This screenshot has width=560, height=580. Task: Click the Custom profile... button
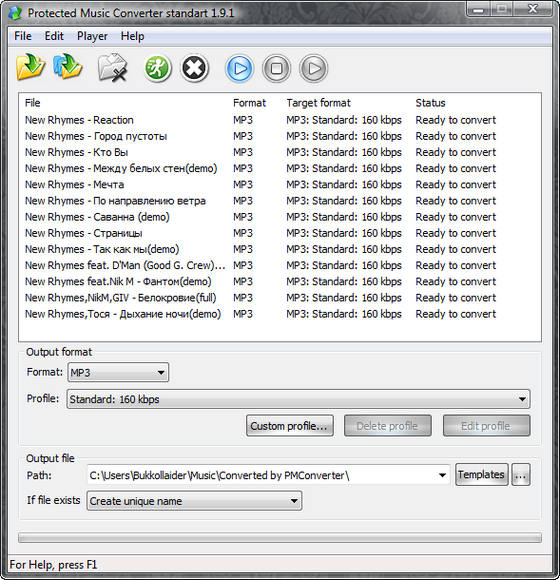coord(290,426)
